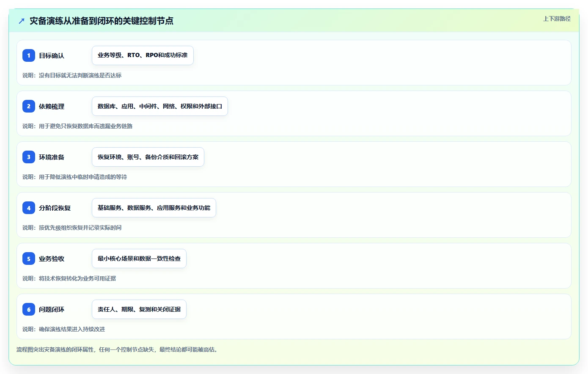Click the 基础服务、数据服务 chip

point(154,208)
